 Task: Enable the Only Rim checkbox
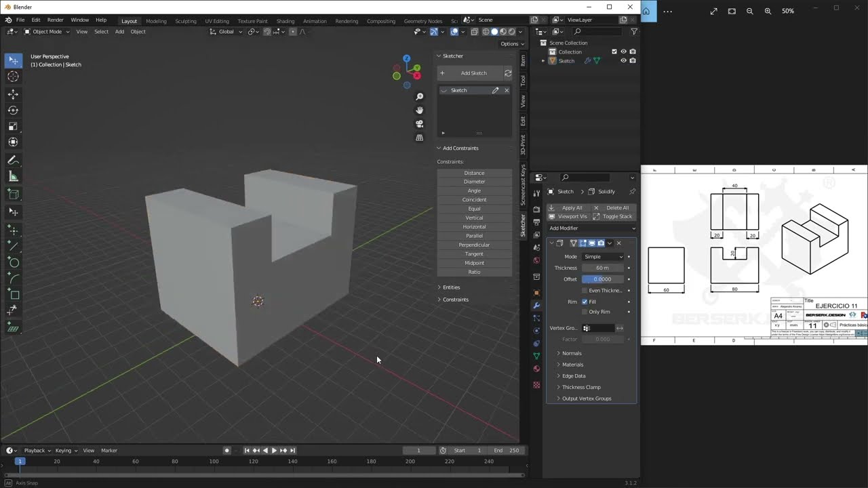pyautogui.click(x=585, y=312)
